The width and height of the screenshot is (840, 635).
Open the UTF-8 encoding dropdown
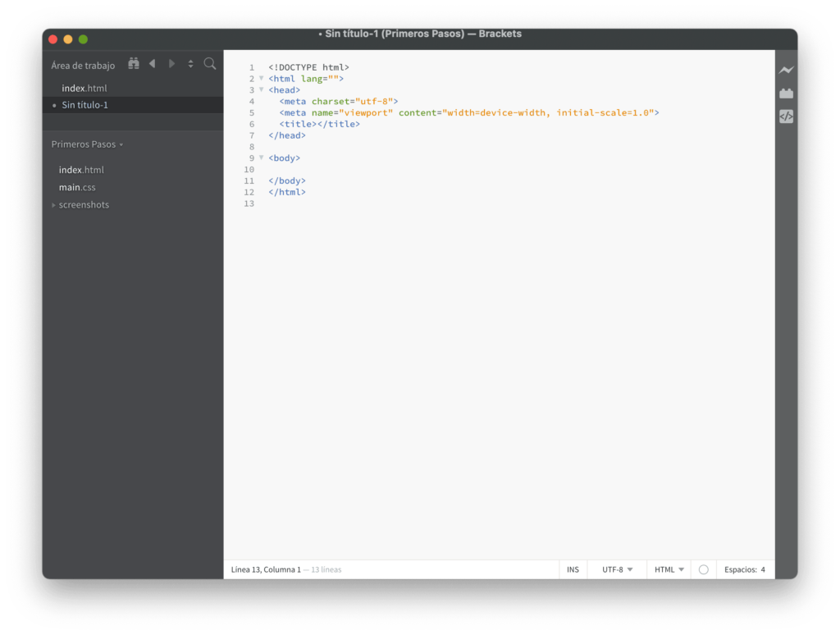pyautogui.click(x=615, y=569)
